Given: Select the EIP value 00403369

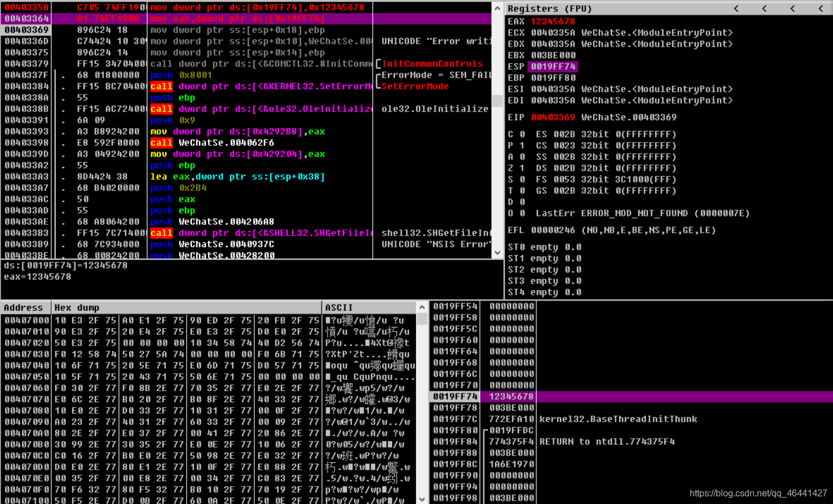Looking at the screenshot, I should (x=553, y=117).
